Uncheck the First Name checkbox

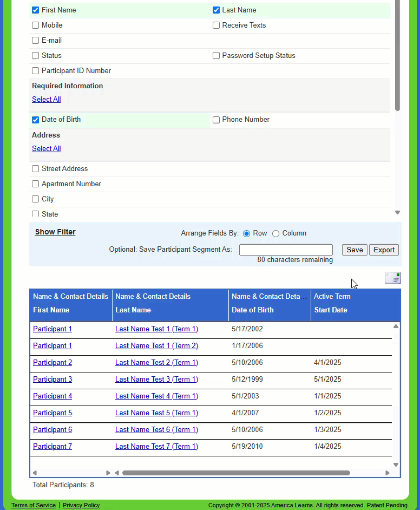click(x=36, y=10)
